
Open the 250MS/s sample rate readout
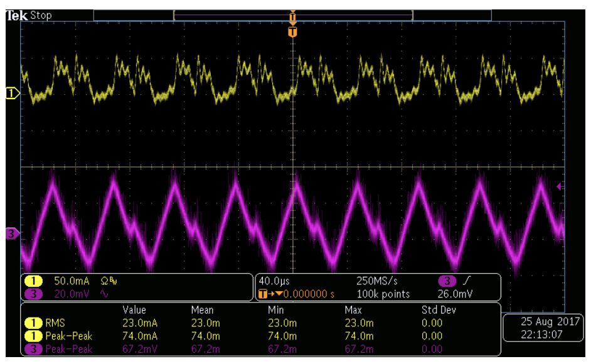pos(376,281)
